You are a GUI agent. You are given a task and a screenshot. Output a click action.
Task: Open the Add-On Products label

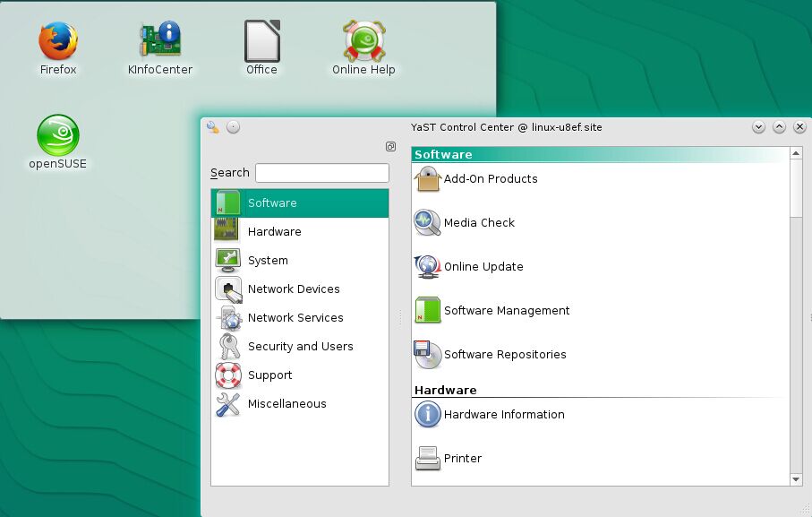(x=491, y=178)
